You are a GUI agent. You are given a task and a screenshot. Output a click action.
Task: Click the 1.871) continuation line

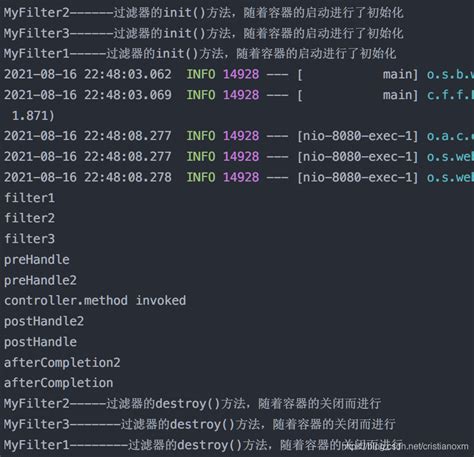coord(33,116)
